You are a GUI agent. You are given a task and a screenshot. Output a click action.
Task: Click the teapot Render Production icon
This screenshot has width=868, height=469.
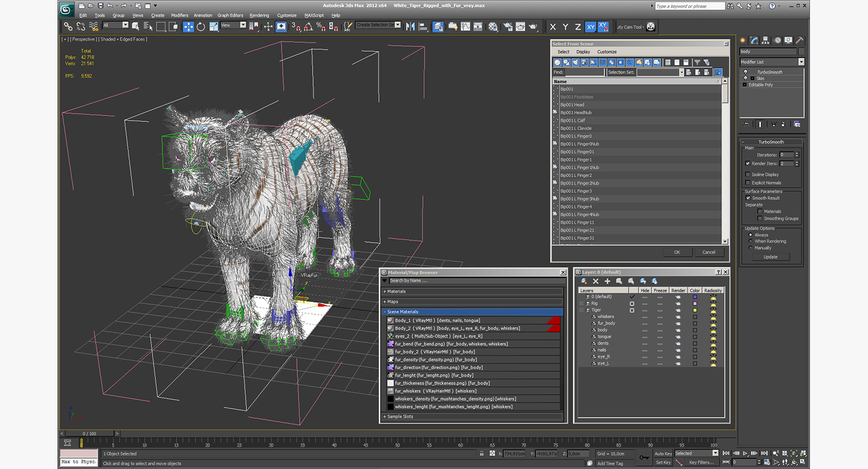533,26
